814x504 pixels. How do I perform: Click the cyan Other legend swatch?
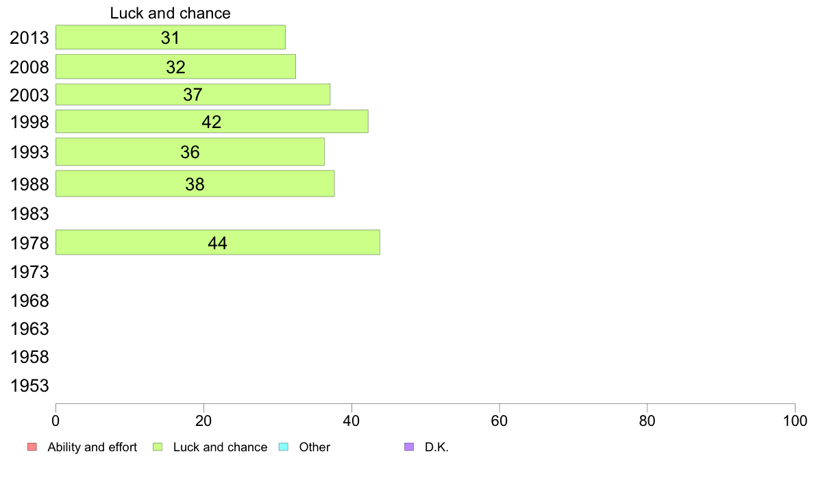pyautogui.click(x=284, y=447)
